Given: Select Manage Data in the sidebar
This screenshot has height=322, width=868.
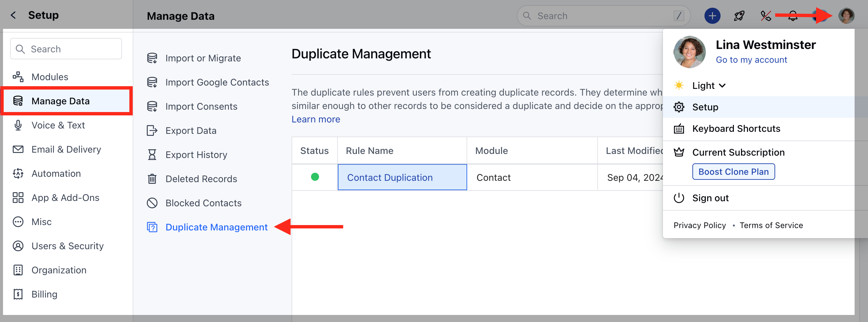Looking at the screenshot, I should tap(66, 101).
